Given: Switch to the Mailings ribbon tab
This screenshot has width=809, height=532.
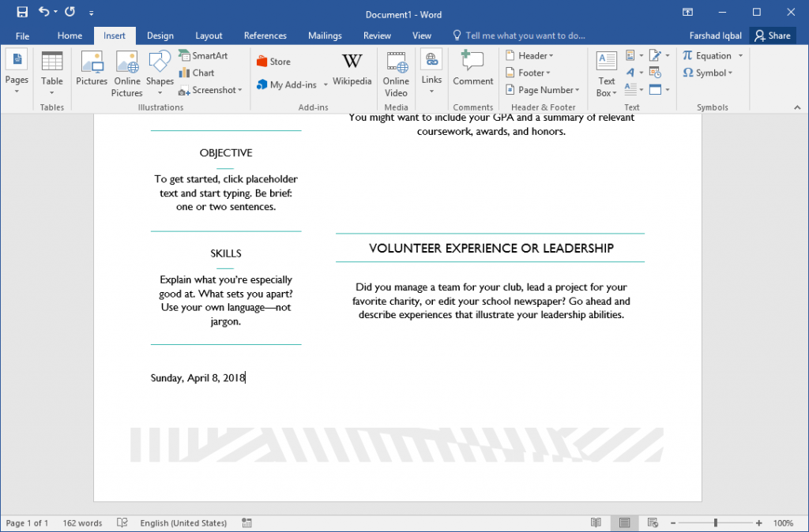Looking at the screenshot, I should click(x=325, y=35).
